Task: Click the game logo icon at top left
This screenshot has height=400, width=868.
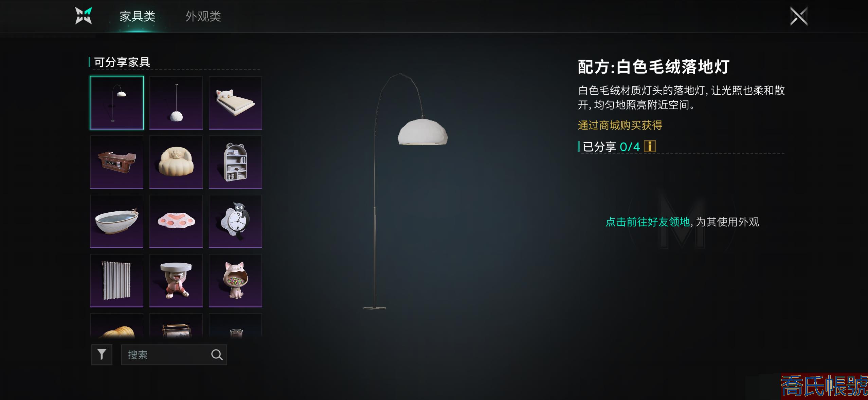Action: click(84, 16)
